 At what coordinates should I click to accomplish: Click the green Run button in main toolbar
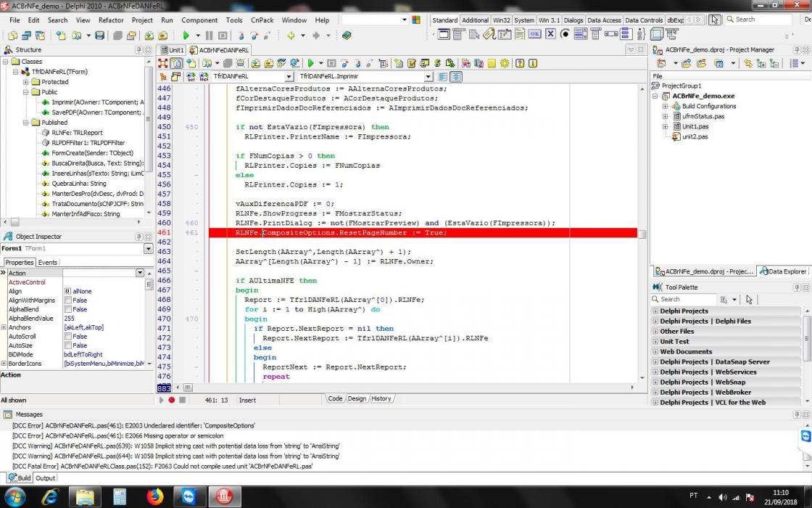[x=186, y=36]
